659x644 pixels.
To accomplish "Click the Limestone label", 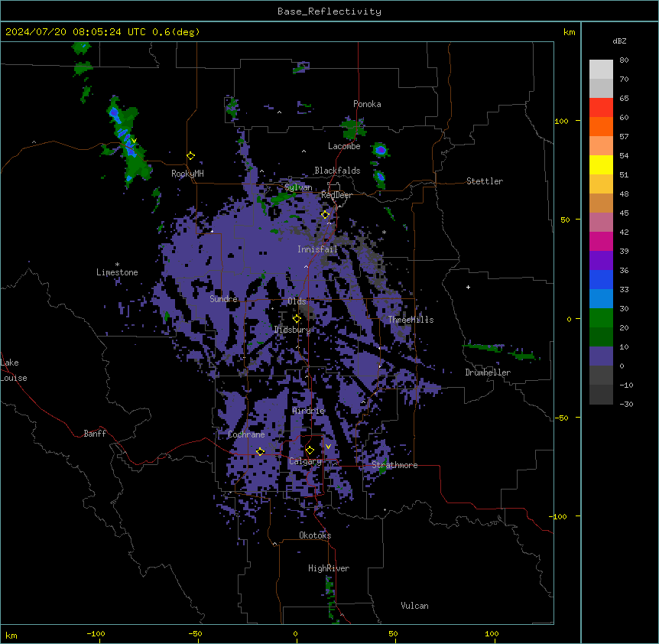I will (x=117, y=272).
